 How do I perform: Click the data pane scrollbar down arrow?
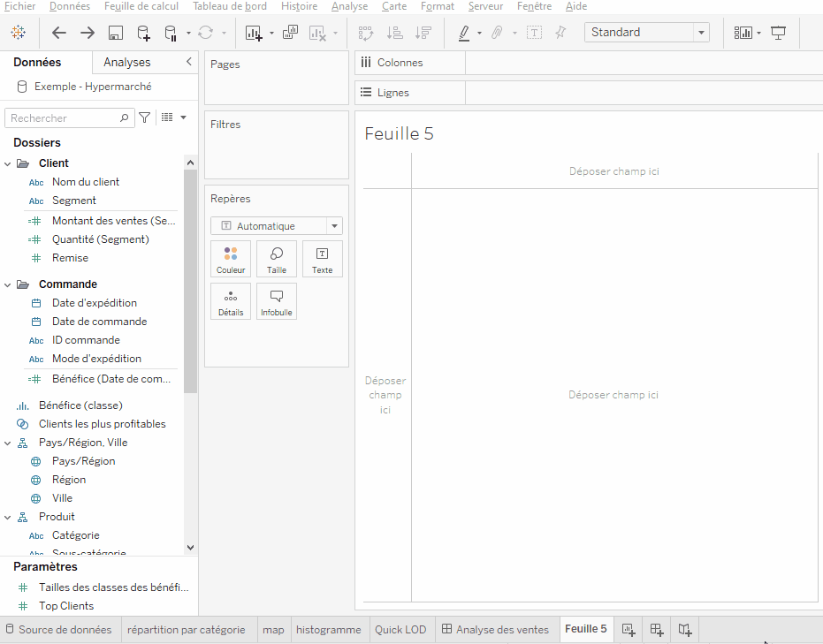[191, 548]
